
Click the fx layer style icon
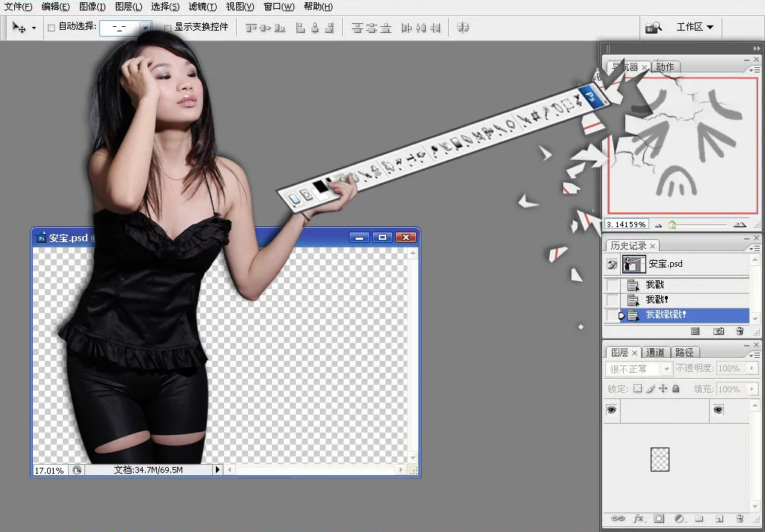tap(639, 519)
